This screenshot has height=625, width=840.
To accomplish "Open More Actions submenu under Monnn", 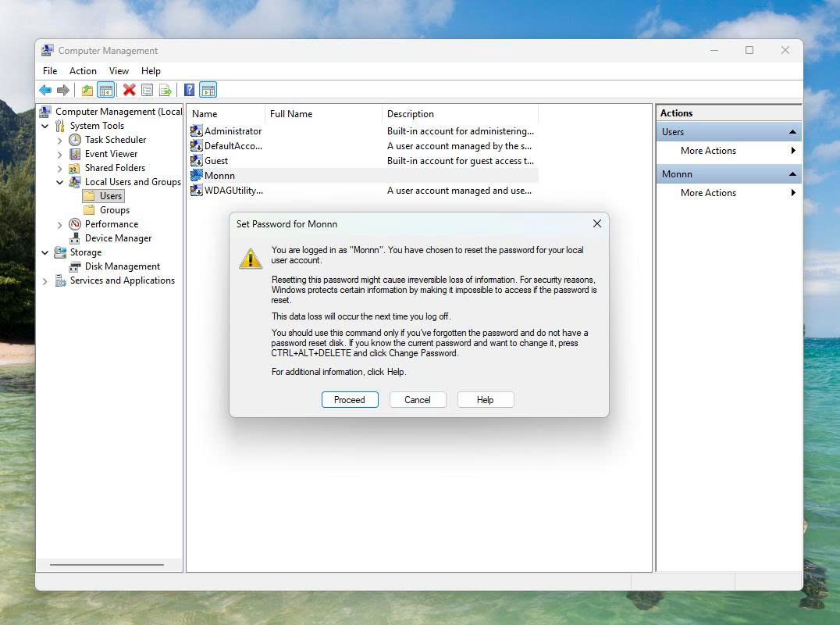I will pyautogui.click(x=728, y=193).
